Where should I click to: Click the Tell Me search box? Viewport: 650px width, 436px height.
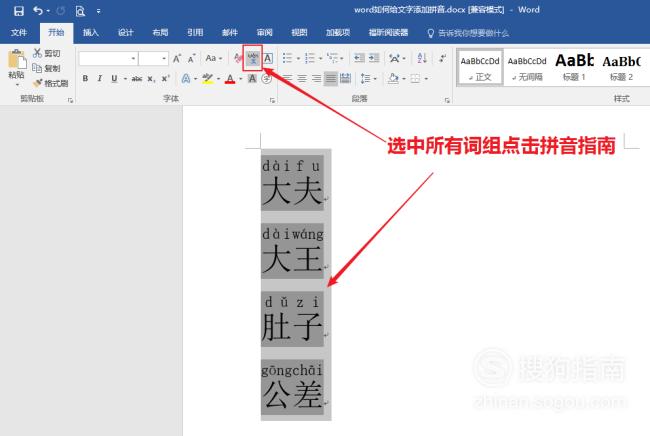click(473, 32)
